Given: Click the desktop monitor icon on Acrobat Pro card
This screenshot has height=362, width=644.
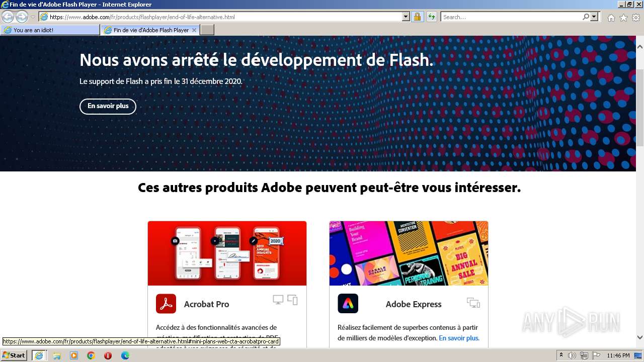Looking at the screenshot, I should 278,300.
